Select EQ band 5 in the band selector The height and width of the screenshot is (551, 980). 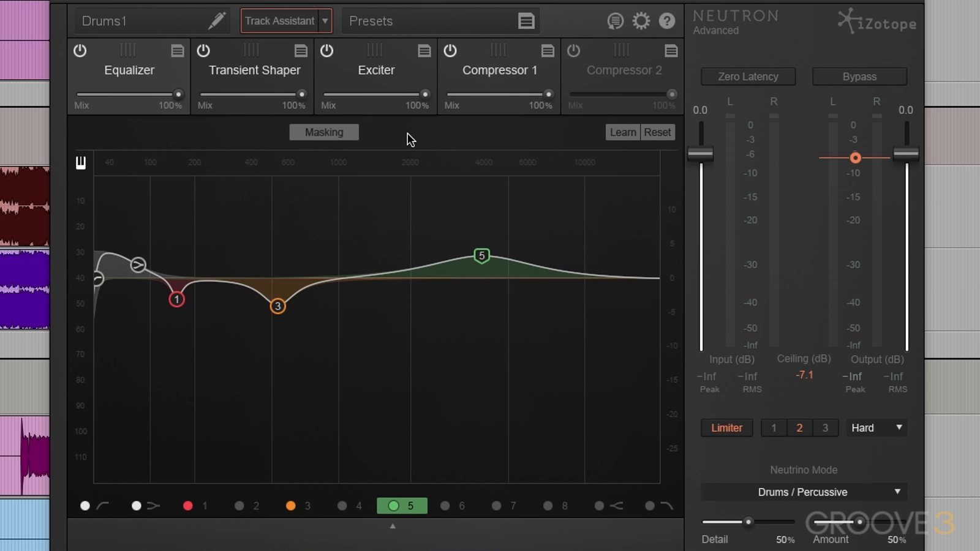pos(402,506)
